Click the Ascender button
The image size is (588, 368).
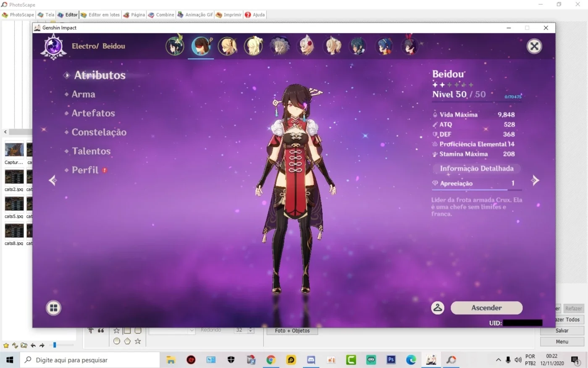coord(486,308)
